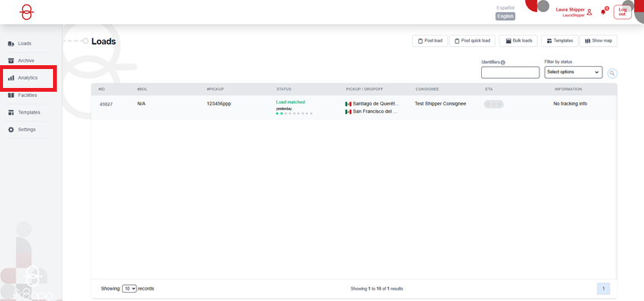
Task: Click the #BOL column header
Action: [142, 89]
